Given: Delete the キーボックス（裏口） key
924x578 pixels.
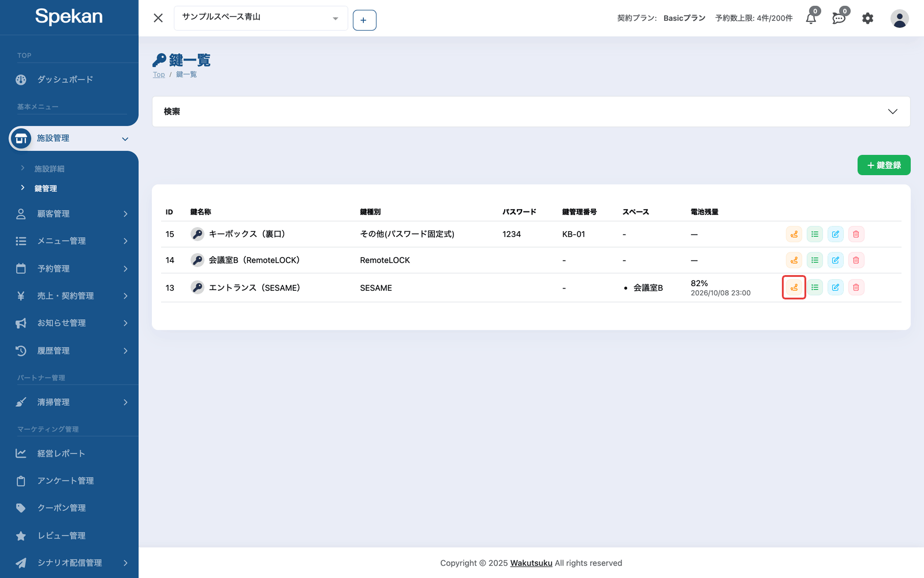Looking at the screenshot, I should pos(856,234).
